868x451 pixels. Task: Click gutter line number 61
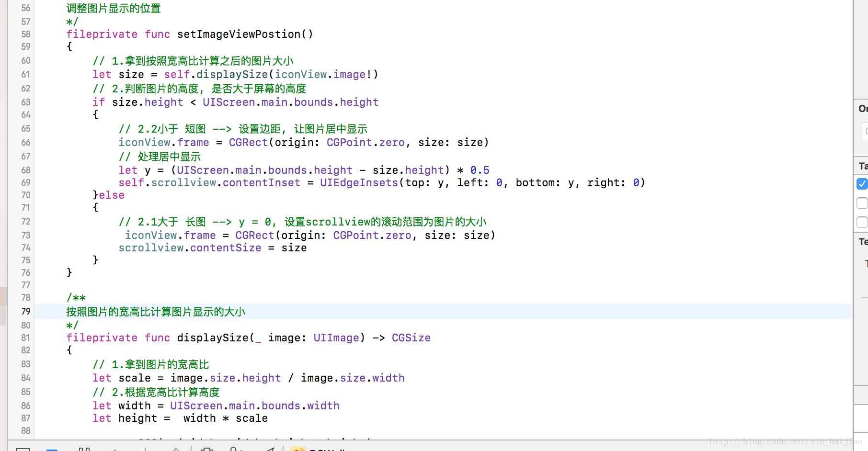click(26, 74)
